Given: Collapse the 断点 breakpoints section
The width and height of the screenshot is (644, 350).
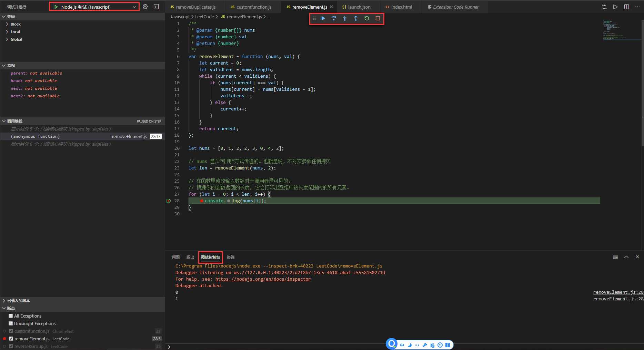Looking at the screenshot, I should tap(83, 308).
